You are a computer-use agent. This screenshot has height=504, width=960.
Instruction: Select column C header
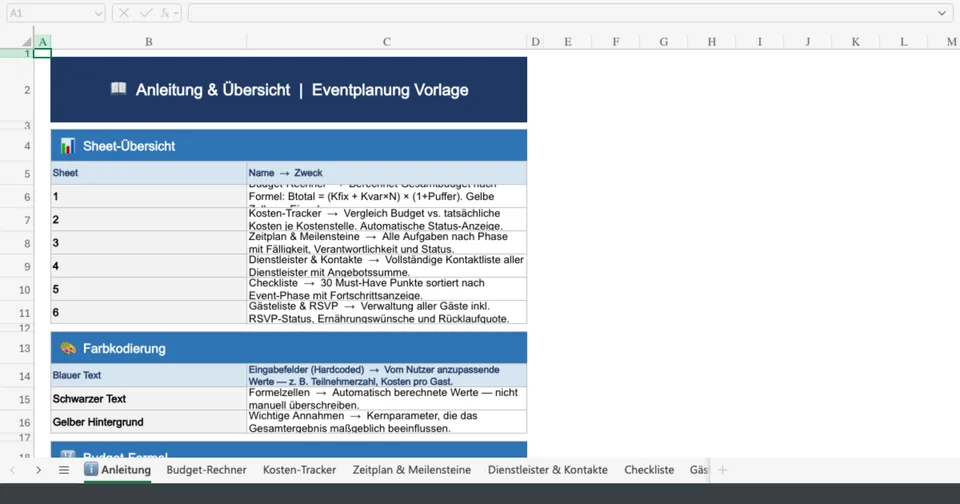[x=386, y=42]
